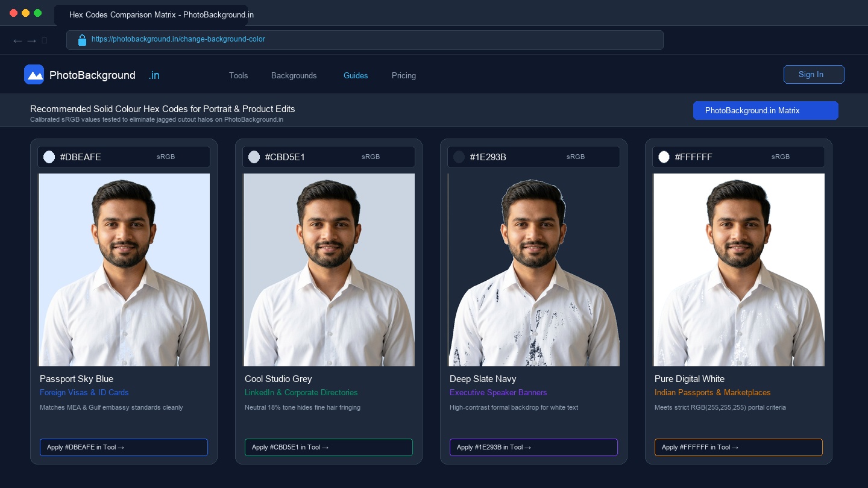The image size is (868, 488).
Task: Click the PhotoBackground.in Matrix button
Action: pos(766,110)
